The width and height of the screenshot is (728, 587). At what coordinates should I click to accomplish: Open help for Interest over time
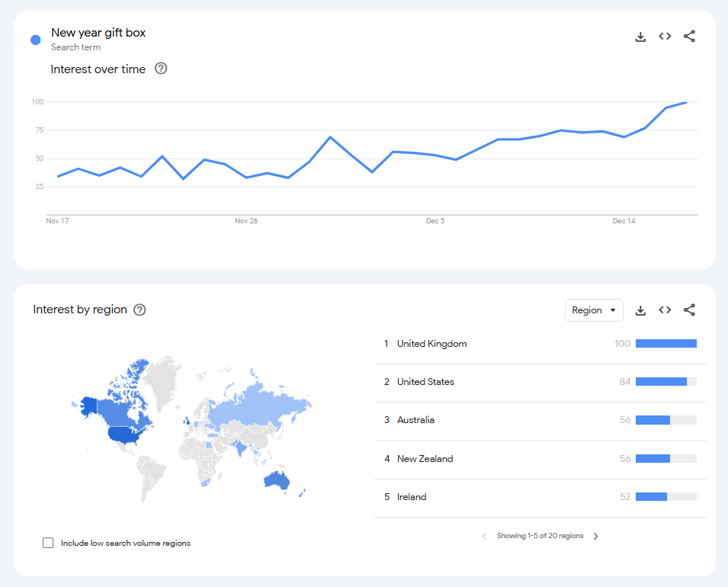point(161,69)
